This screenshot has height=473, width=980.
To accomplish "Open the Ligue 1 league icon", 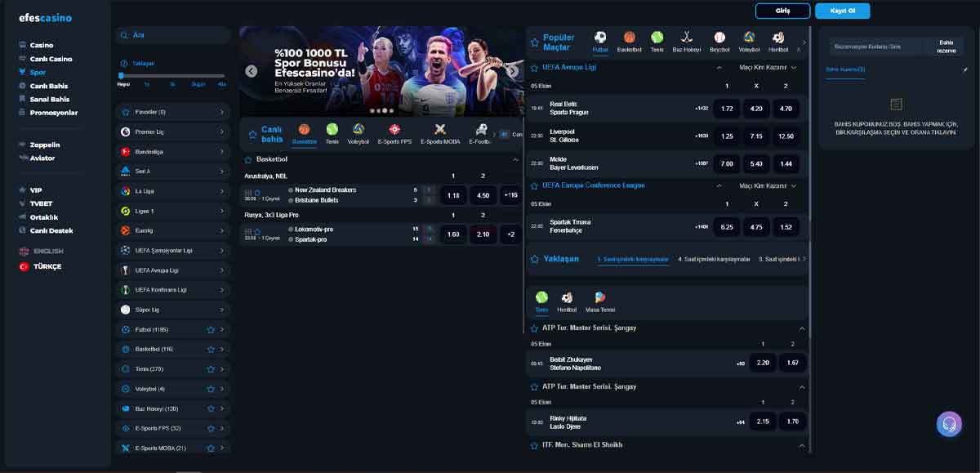I will point(126,211).
